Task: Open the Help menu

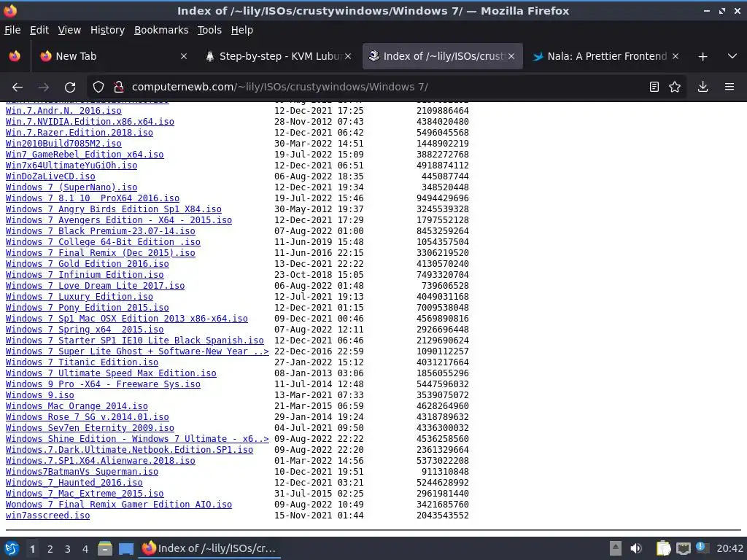Action: tap(241, 30)
